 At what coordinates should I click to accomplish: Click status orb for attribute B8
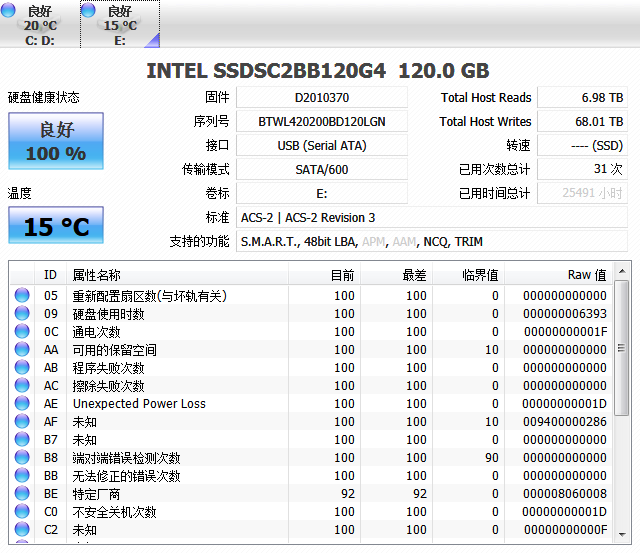(x=22, y=457)
